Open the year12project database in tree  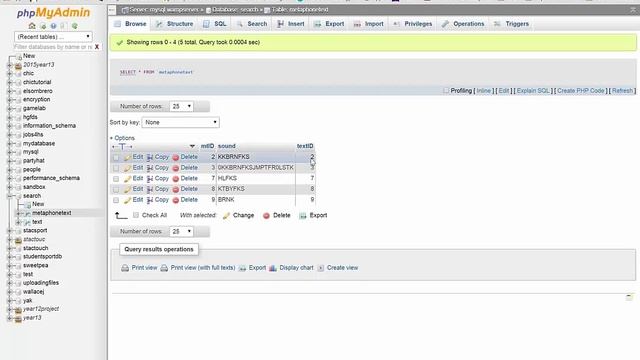tap(41, 309)
